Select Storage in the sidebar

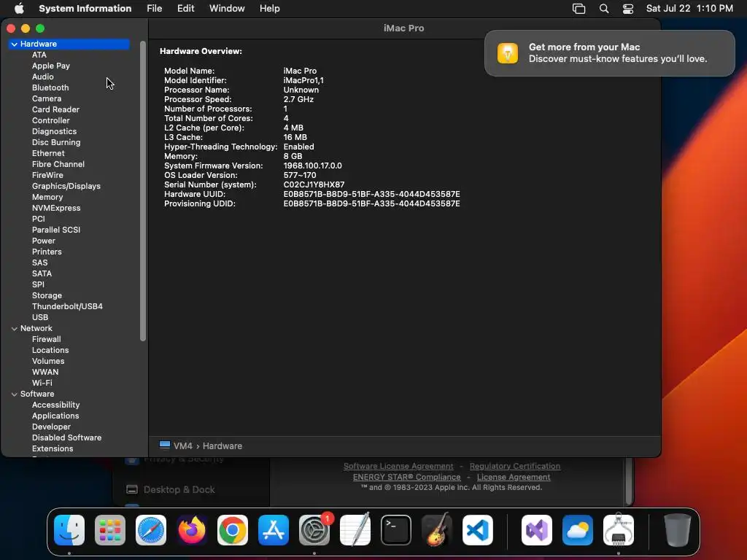[x=47, y=296]
